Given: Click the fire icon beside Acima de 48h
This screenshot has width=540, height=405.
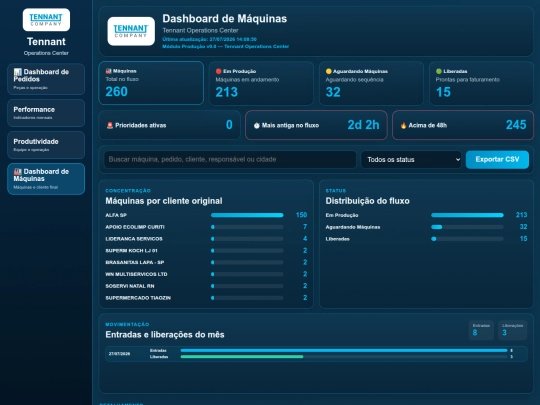Looking at the screenshot, I should pyautogui.click(x=403, y=125).
